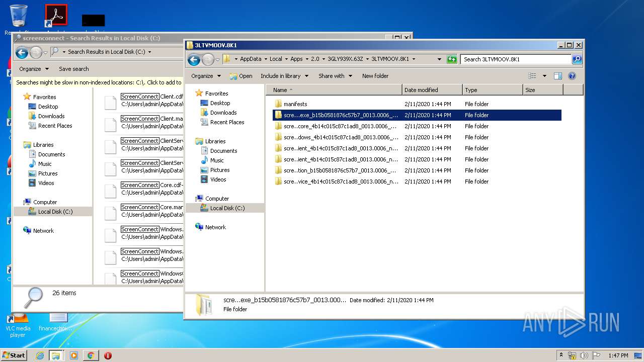Open Music library in front window
The image size is (644, 362).
(x=217, y=160)
